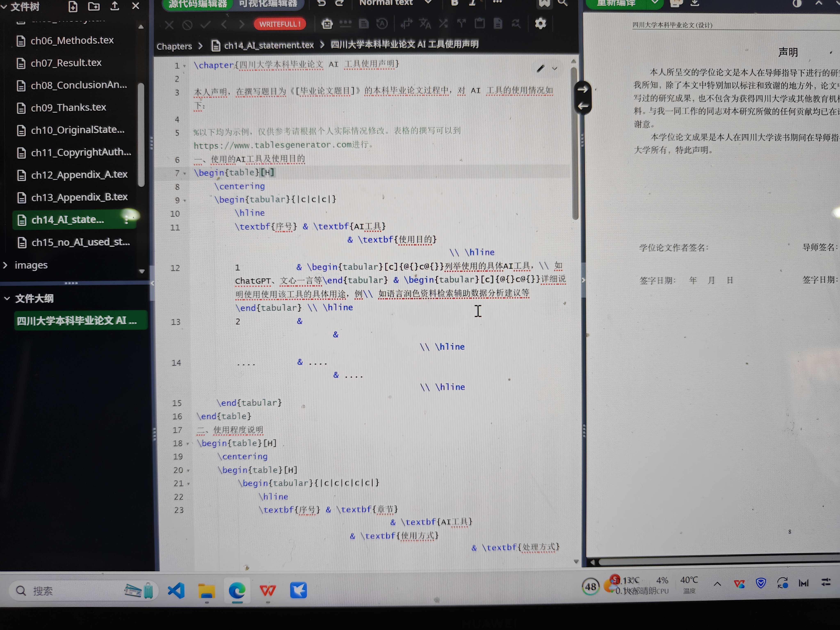Select ch15_no_AI_used_st... file
Screen dimensions: 840x630
pos(81,242)
